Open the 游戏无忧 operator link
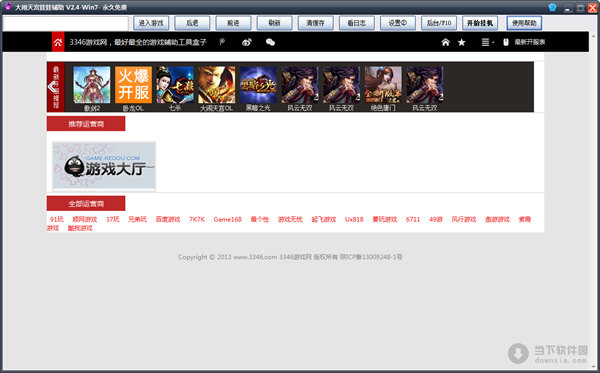 pos(290,219)
